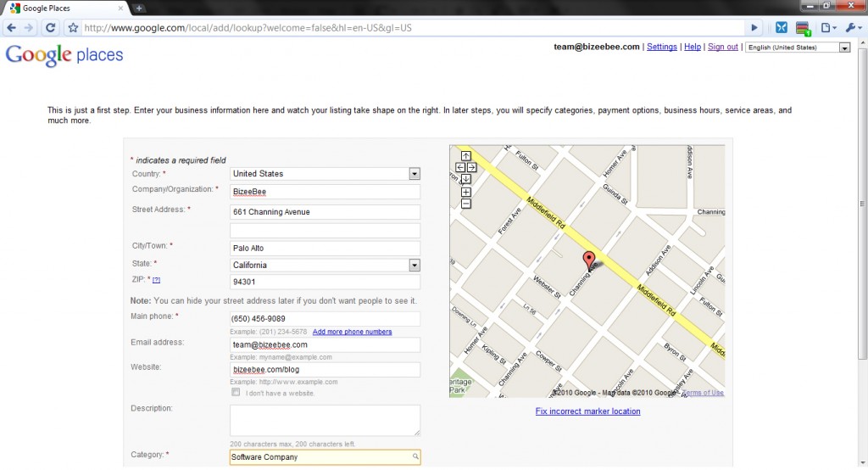
Task: Expand the Country dropdown
Action: coord(414,174)
